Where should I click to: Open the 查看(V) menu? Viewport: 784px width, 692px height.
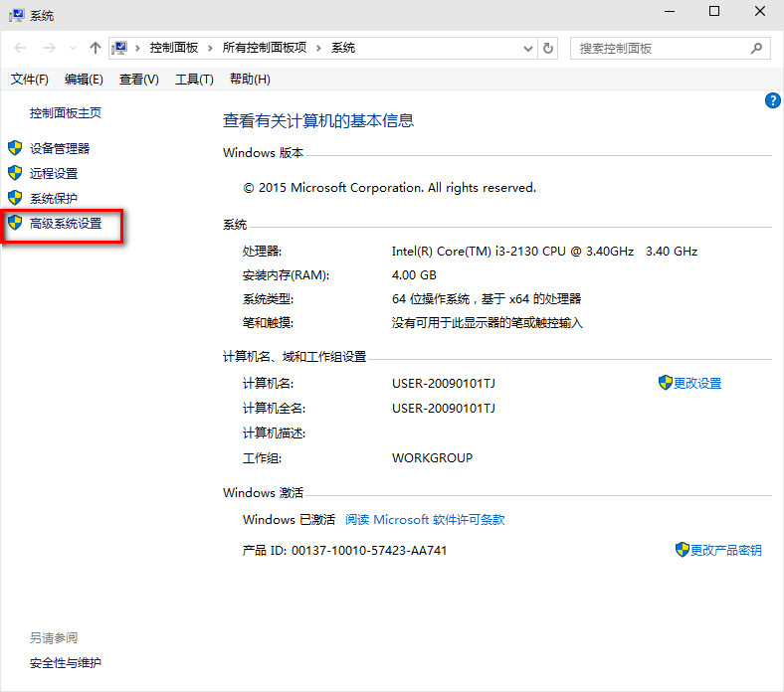(x=139, y=79)
